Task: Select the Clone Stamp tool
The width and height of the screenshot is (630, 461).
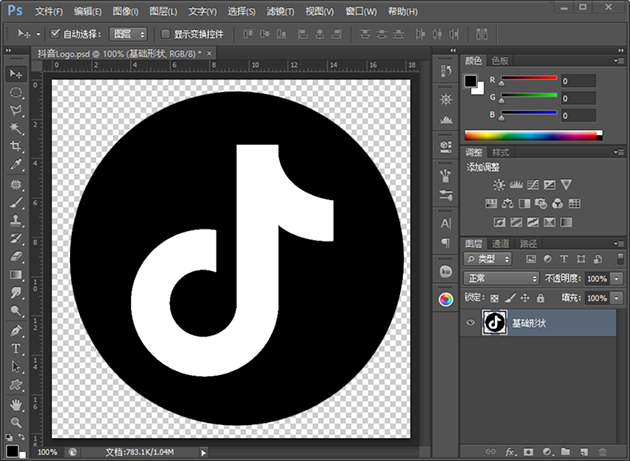Action: pyautogui.click(x=16, y=221)
